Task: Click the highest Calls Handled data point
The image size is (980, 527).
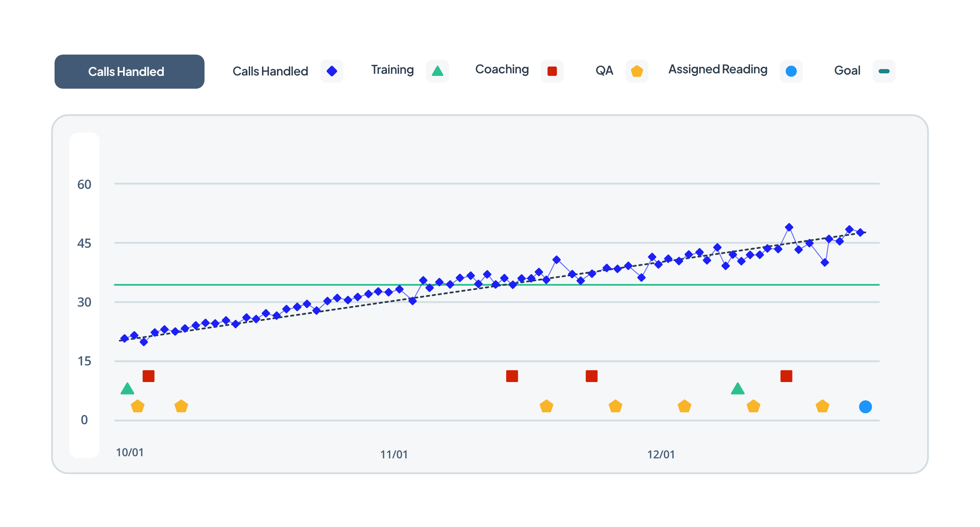Action: click(789, 227)
